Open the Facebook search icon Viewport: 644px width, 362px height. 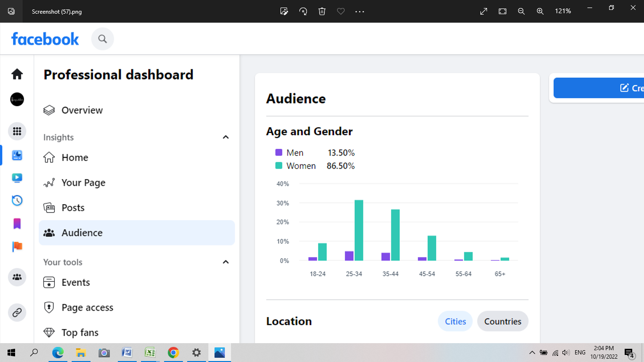(x=102, y=39)
